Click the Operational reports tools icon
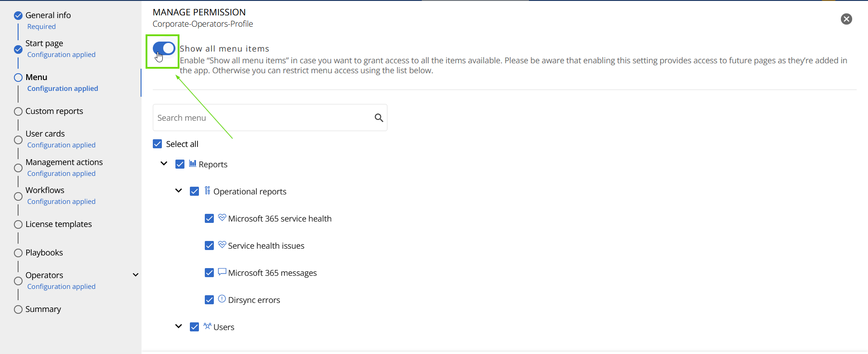The height and width of the screenshot is (354, 868). (x=207, y=190)
